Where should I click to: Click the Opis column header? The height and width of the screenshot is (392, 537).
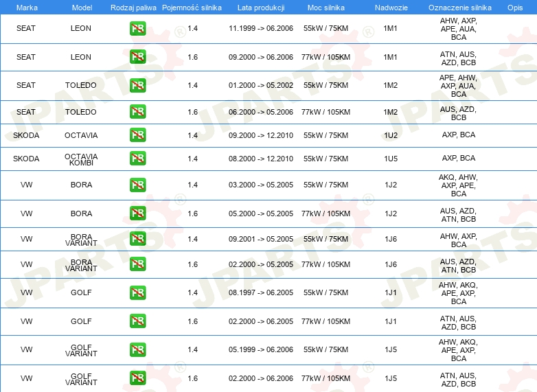[x=515, y=8]
